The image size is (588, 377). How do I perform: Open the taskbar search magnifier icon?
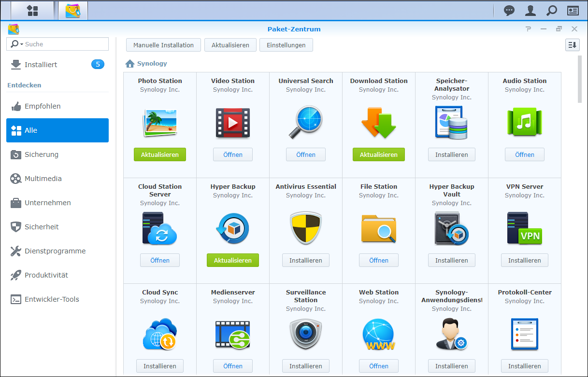551,11
